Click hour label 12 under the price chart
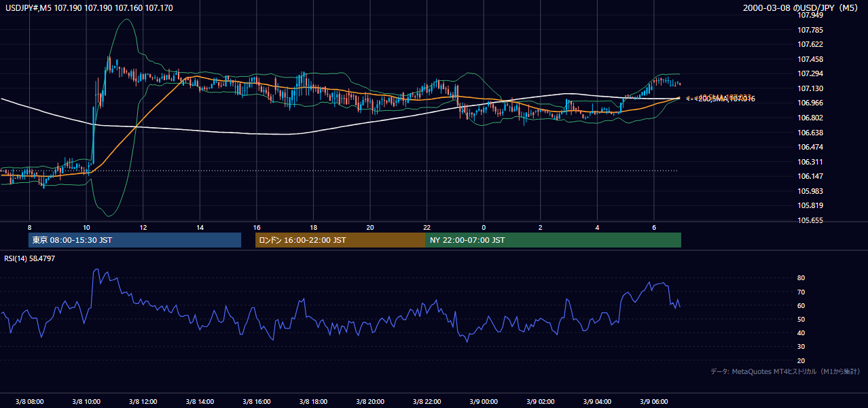Viewport: 868px width, 408px height. click(143, 227)
